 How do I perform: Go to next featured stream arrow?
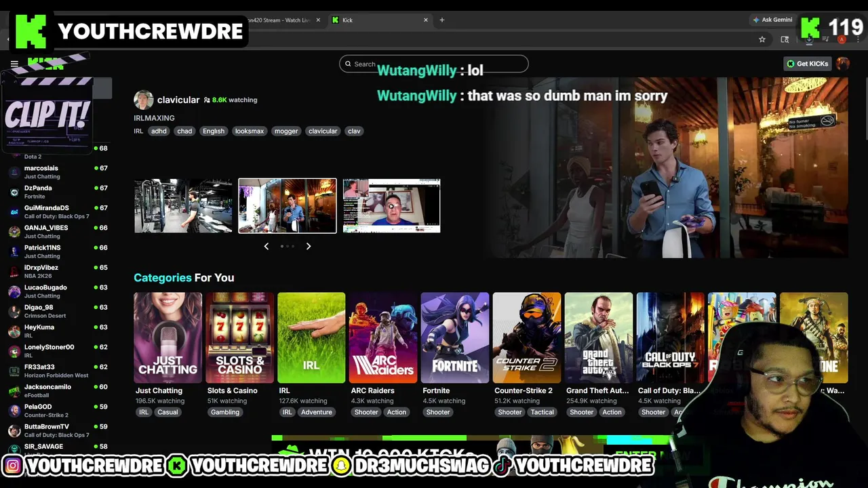click(309, 246)
